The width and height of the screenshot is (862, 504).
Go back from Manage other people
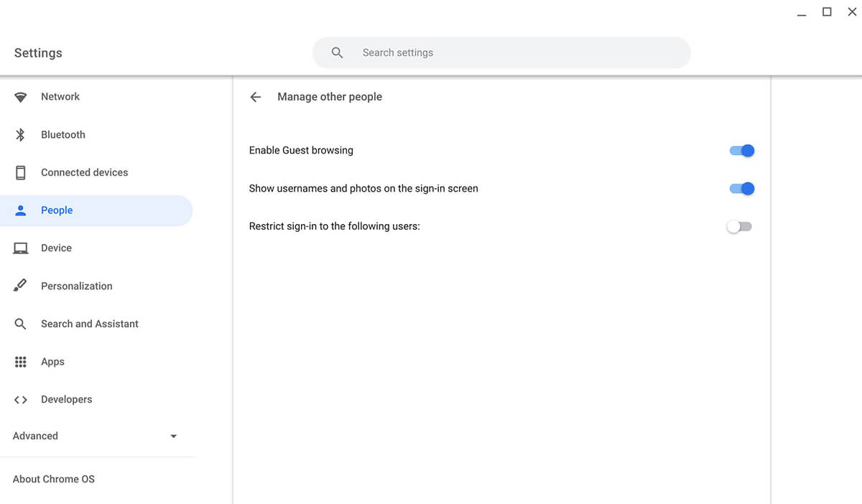tap(255, 96)
